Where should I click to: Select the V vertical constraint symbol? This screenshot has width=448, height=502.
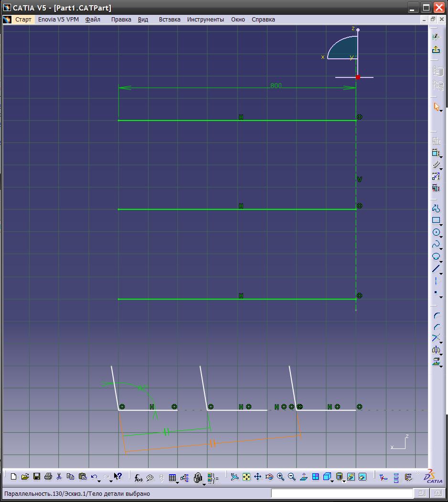360,179
